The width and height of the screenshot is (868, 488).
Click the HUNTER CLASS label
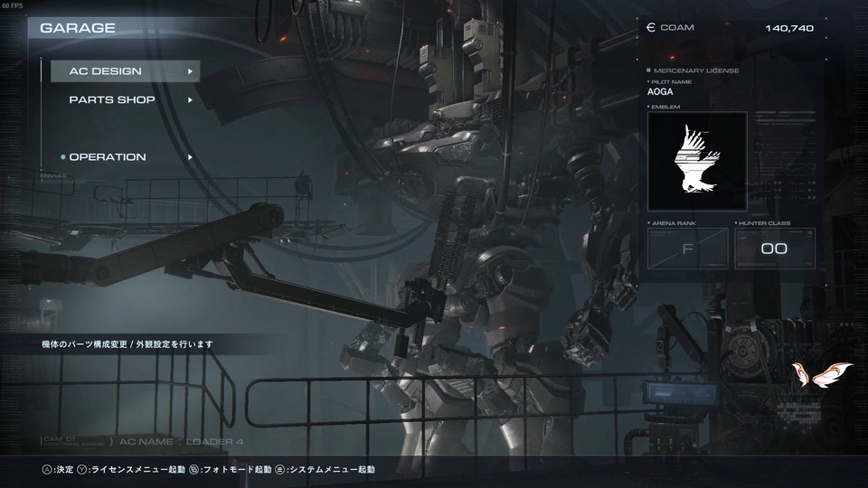tap(765, 223)
